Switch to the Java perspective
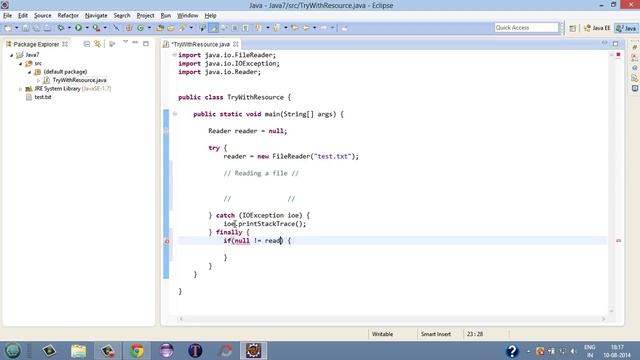 point(627,28)
